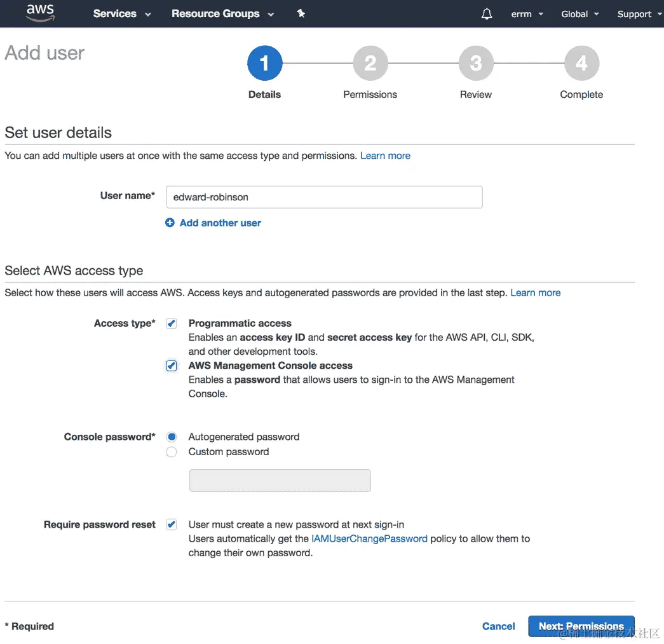
Task: Click the Programmatic access label text
Action: click(x=240, y=323)
